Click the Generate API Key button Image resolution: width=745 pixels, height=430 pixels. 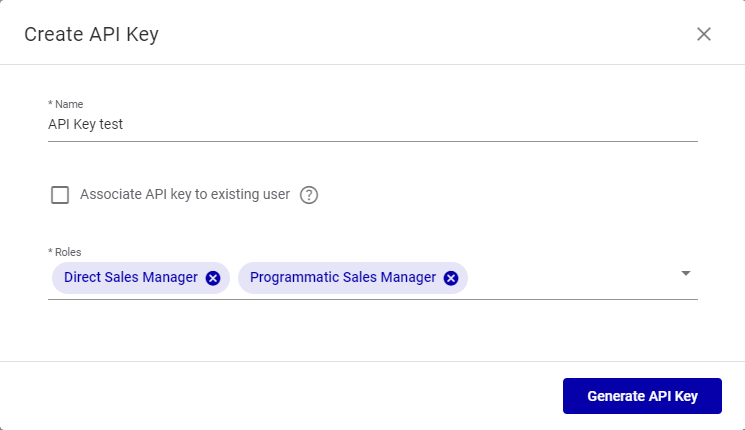[x=642, y=396]
